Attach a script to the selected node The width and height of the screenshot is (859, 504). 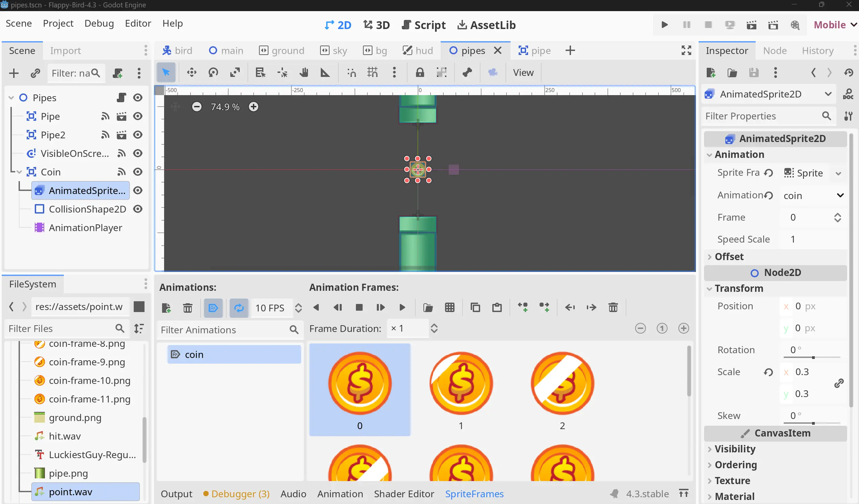118,73
